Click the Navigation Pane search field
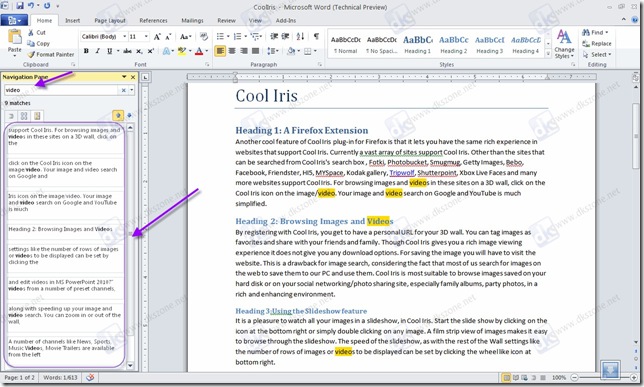The width and height of the screenshot is (644, 387). pyautogui.click(x=62, y=90)
